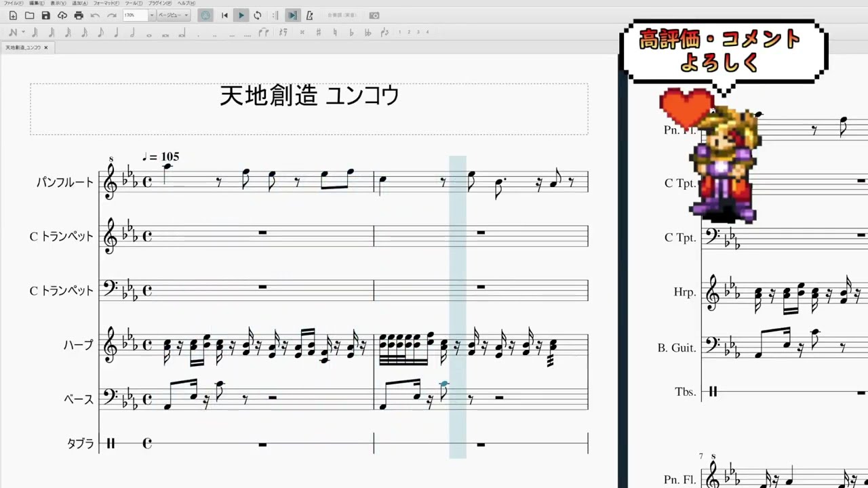Expand the note input mode dropdown arrow
Screen dimensions: 868x488
point(23,33)
